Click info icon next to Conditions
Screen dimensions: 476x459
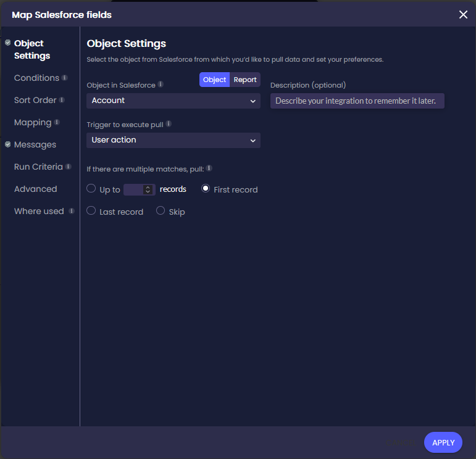click(x=64, y=78)
